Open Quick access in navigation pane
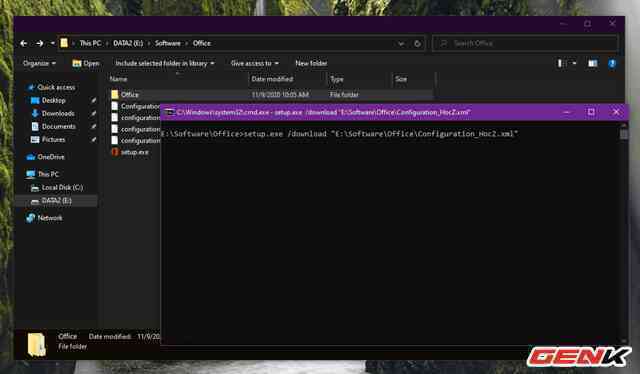 (51, 87)
